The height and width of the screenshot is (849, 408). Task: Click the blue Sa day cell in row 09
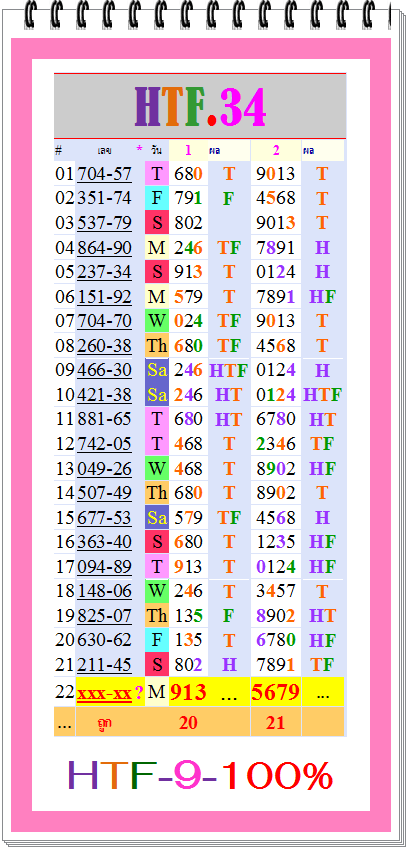(157, 370)
